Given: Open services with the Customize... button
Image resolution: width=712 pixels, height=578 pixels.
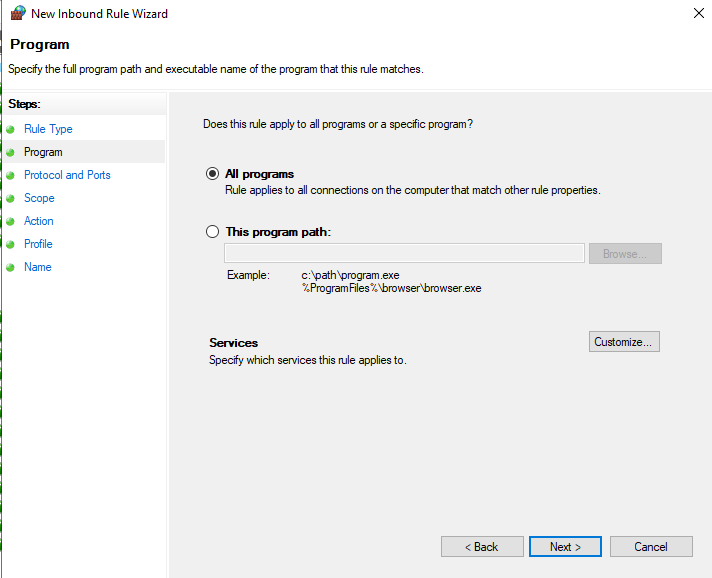Looking at the screenshot, I should coord(624,342).
